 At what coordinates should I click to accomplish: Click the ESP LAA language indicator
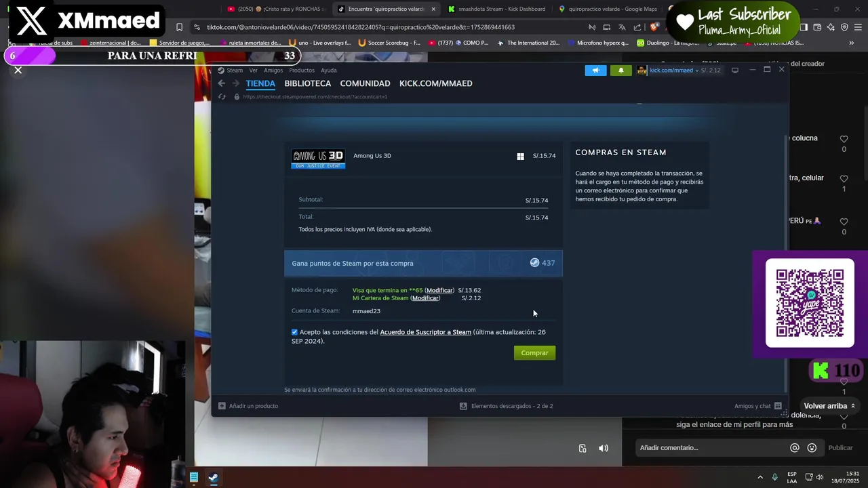[x=792, y=477]
